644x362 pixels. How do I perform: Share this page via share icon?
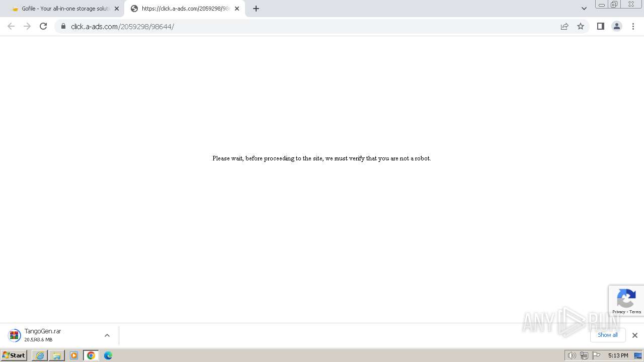pos(565,26)
